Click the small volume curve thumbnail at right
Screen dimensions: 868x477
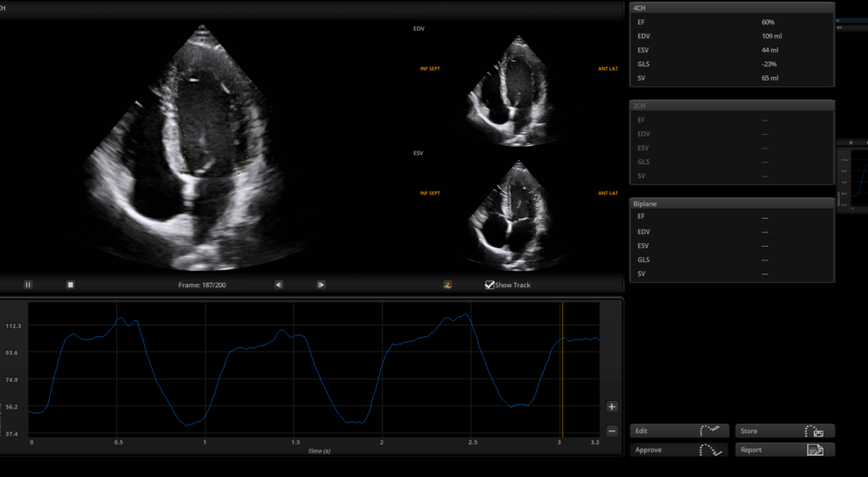point(853,180)
